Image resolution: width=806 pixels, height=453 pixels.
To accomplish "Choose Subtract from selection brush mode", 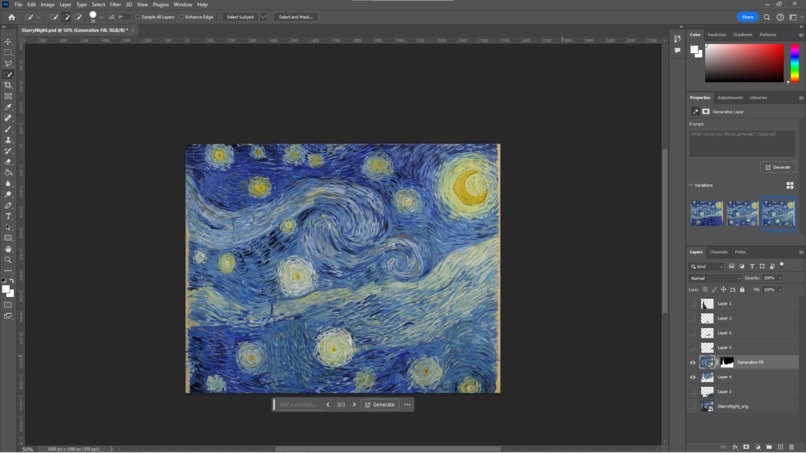I will coord(78,17).
